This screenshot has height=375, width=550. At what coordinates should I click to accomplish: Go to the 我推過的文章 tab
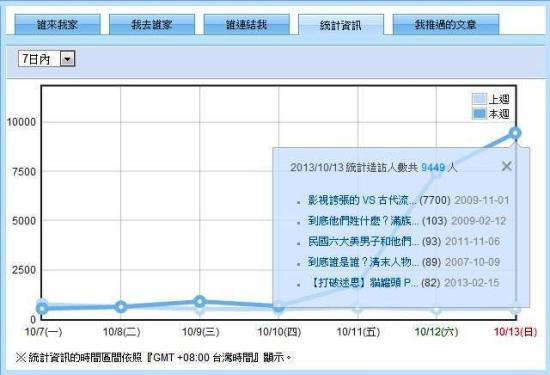[446, 25]
